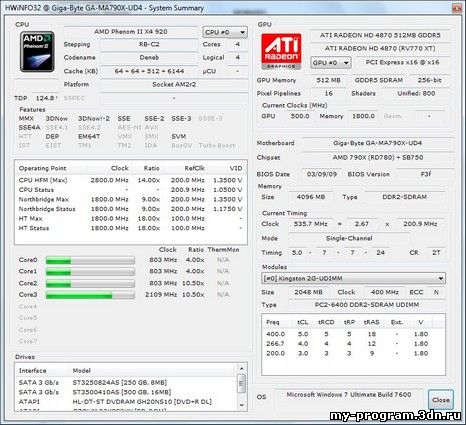Click the Close button

pyautogui.click(x=441, y=400)
